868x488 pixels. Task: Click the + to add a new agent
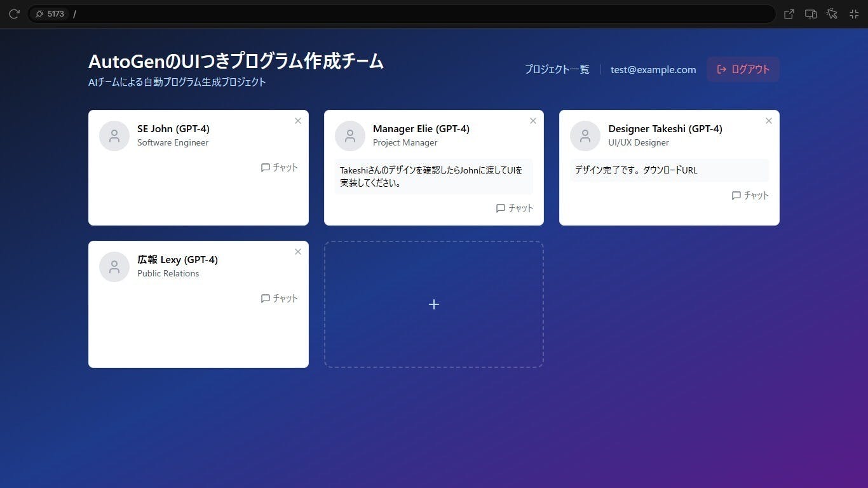(433, 304)
